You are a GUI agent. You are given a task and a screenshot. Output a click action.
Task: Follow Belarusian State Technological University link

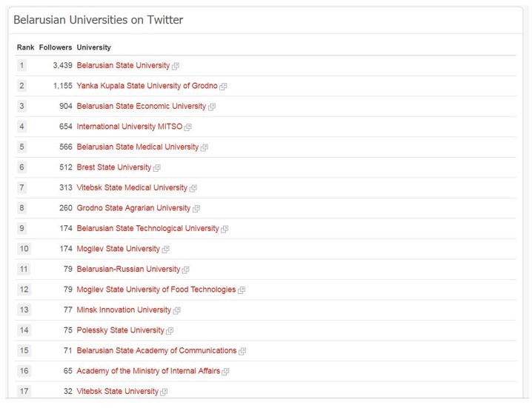(147, 228)
